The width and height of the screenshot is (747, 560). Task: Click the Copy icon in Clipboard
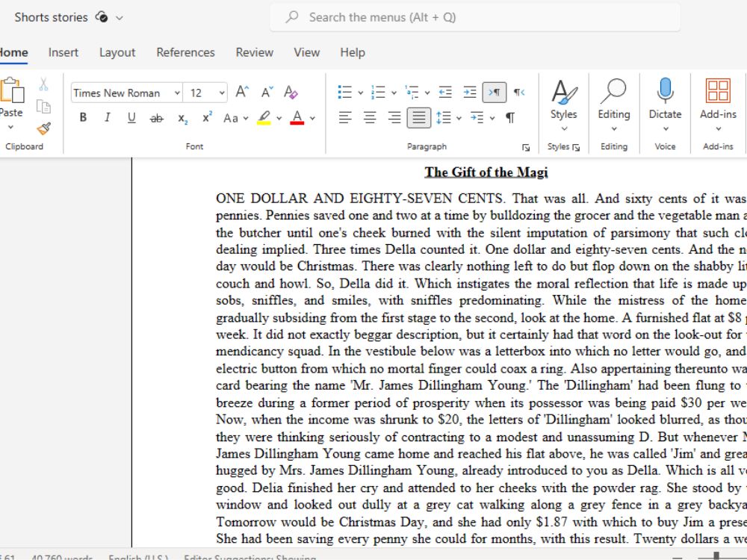pyautogui.click(x=43, y=107)
